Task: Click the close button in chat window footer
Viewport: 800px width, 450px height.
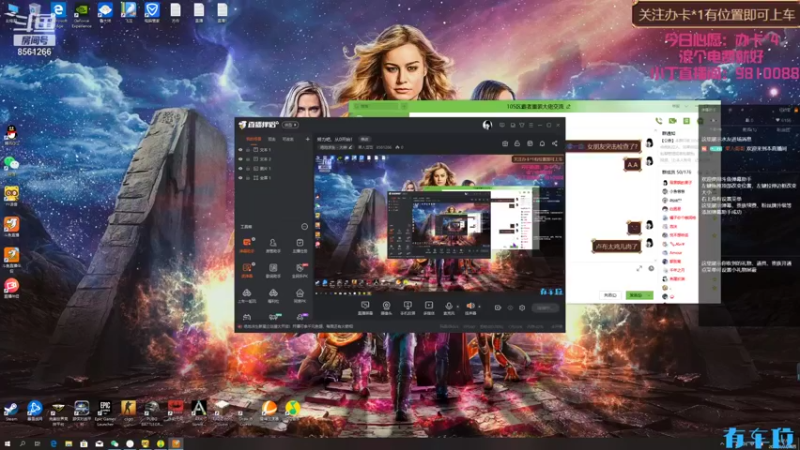Action: (610, 295)
